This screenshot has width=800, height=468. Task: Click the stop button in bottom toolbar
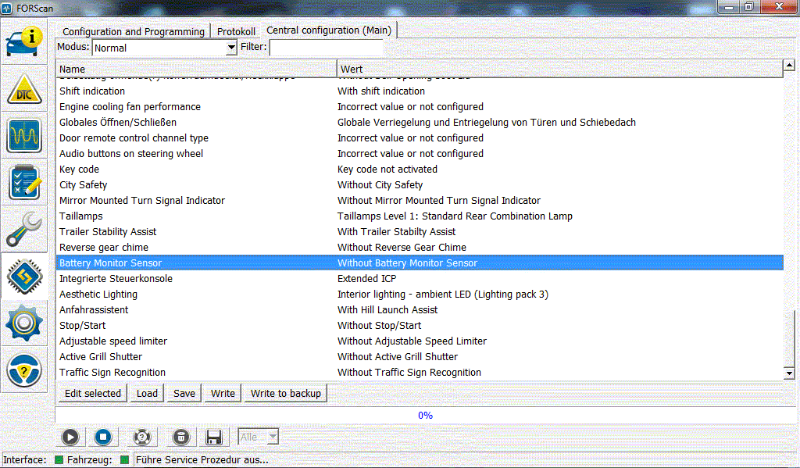[103, 437]
